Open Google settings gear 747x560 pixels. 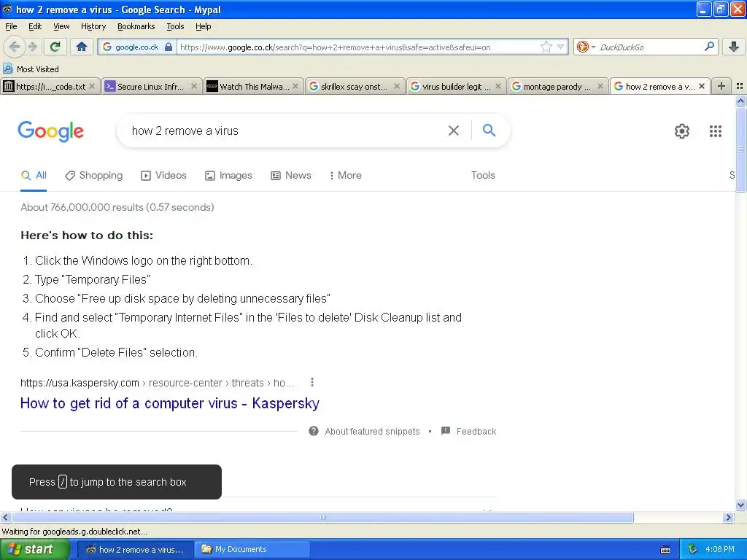[682, 131]
